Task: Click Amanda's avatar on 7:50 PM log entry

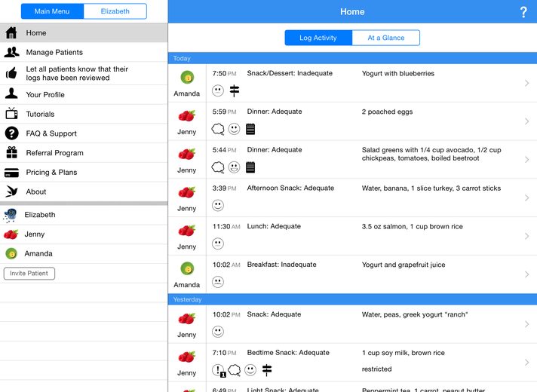Action: pyautogui.click(x=187, y=78)
